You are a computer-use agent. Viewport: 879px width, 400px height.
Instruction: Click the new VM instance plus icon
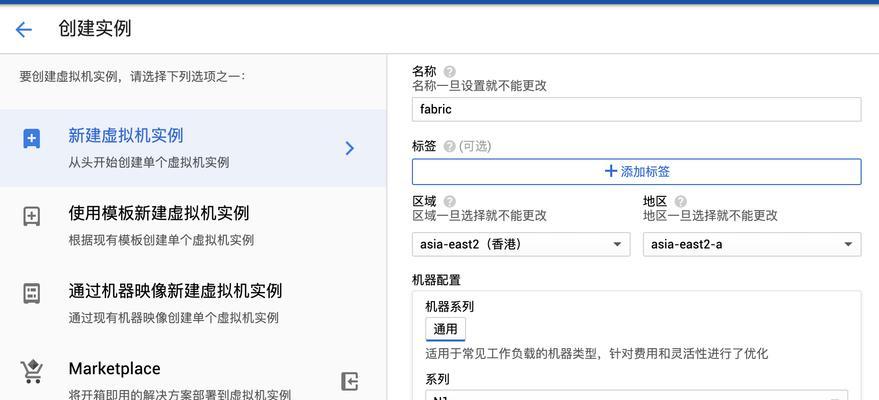click(31, 138)
